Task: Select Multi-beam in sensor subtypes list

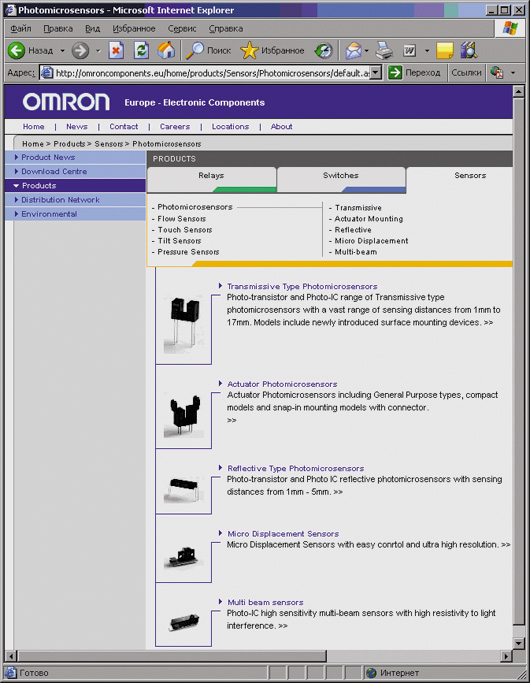Action: click(x=356, y=252)
